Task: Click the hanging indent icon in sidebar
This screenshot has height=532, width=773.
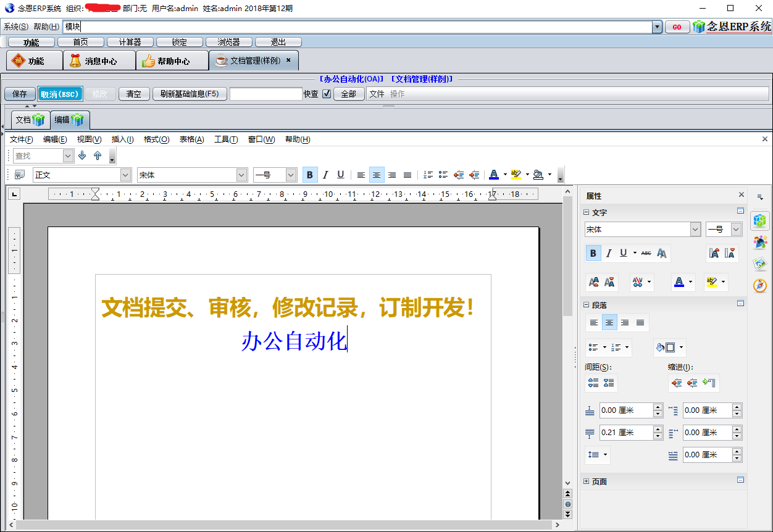Action: coord(709,383)
